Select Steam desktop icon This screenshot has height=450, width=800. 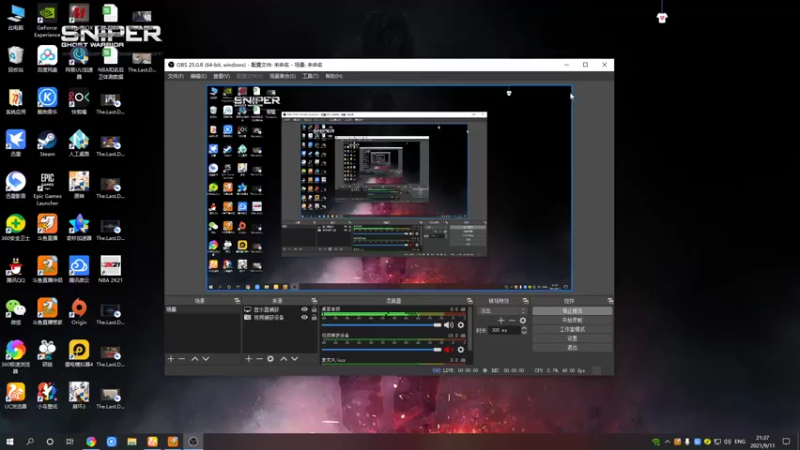coord(47,144)
